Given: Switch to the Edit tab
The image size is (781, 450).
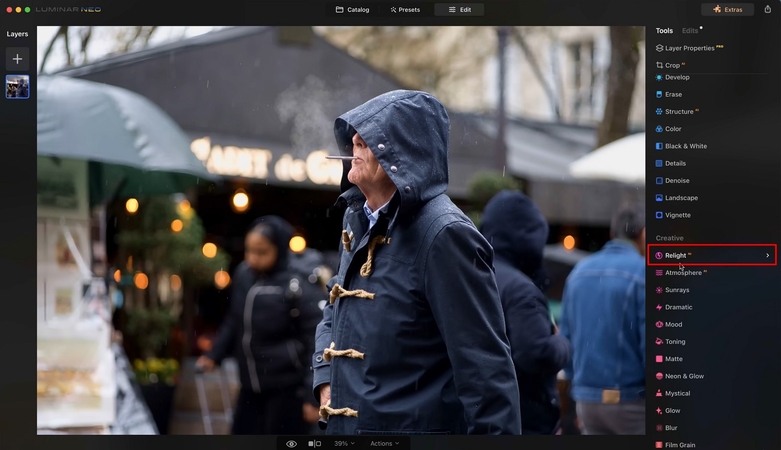Looking at the screenshot, I should pyautogui.click(x=459, y=9).
